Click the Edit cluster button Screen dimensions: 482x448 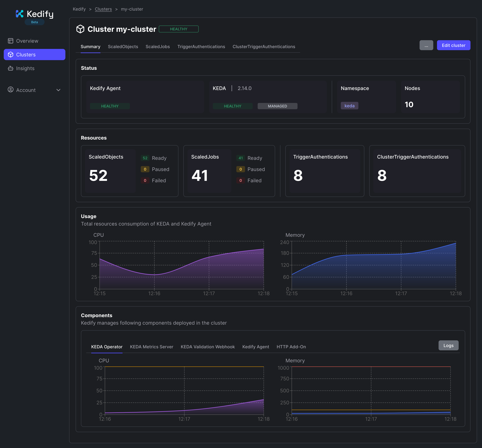(453, 45)
